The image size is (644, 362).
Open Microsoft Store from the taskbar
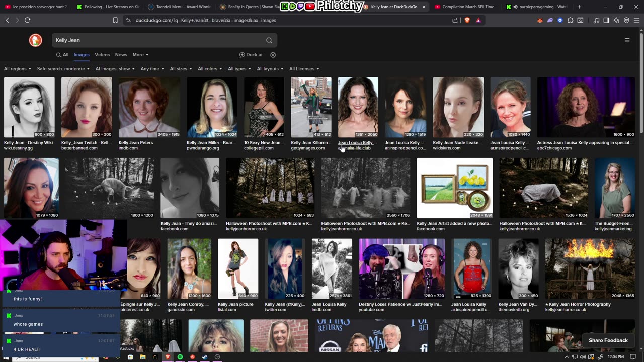click(x=130, y=357)
